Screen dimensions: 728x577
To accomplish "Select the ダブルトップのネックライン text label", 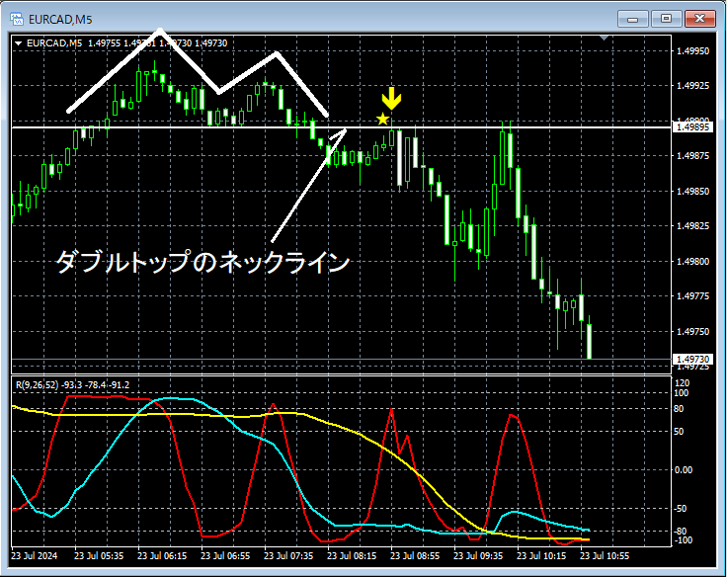I will (202, 262).
